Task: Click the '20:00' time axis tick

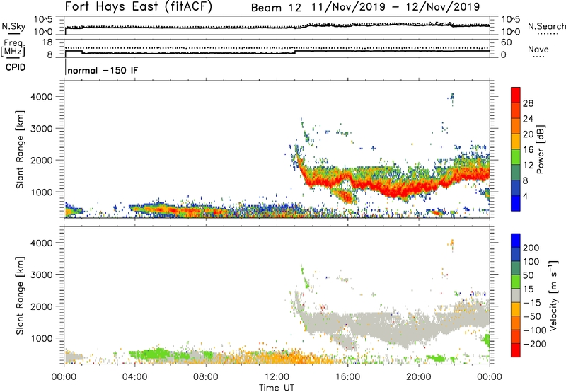Action: point(419,377)
